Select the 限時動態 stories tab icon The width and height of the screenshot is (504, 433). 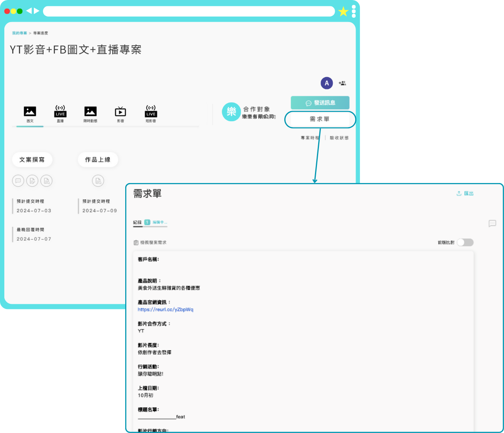coord(90,111)
